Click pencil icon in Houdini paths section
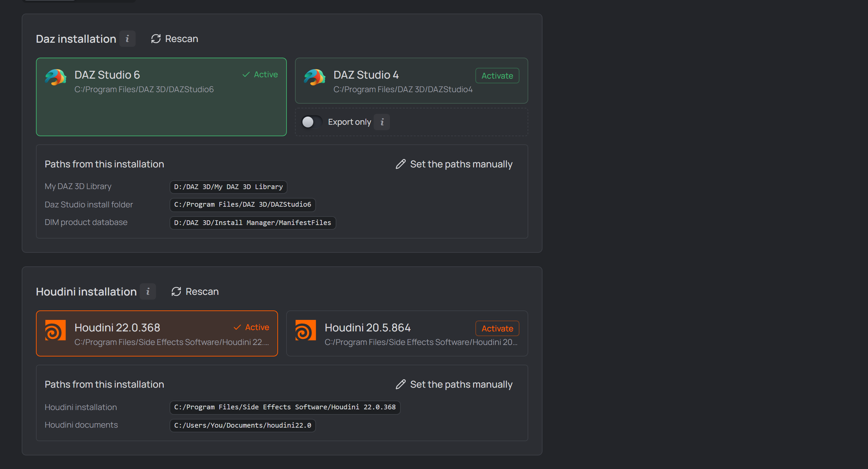 click(x=401, y=384)
